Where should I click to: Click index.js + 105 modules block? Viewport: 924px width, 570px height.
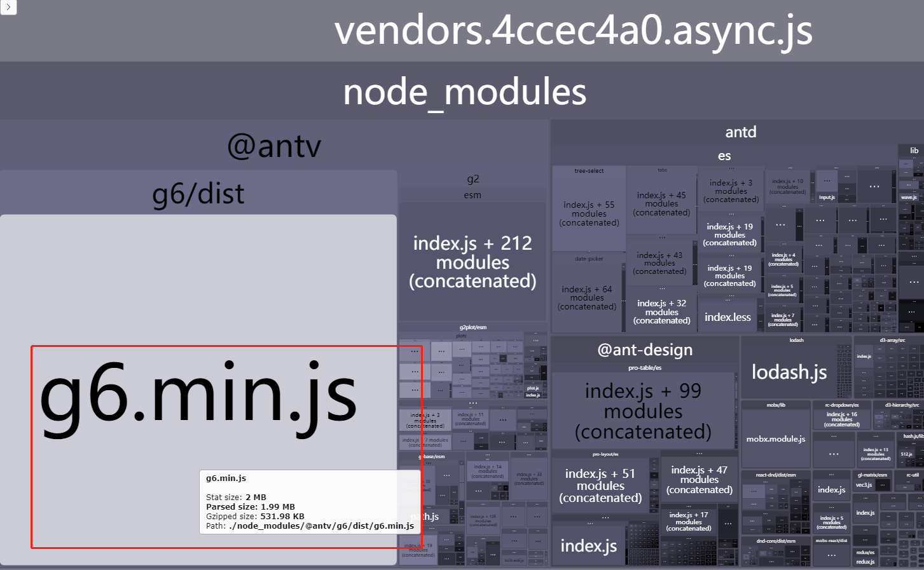click(x=483, y=520)
